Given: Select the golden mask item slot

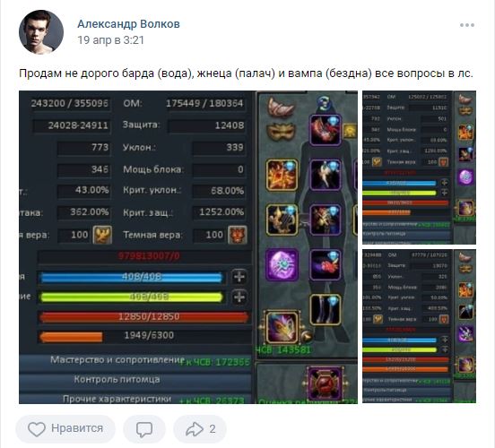Looking at the screenshot, I should click(282, 133).
